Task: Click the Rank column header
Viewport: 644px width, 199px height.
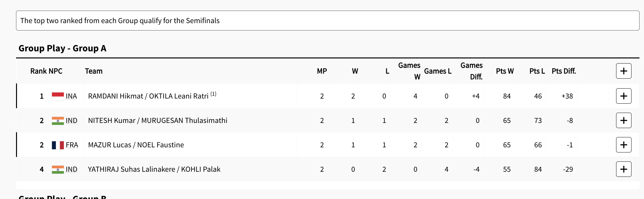Action: tap(38, 71)
